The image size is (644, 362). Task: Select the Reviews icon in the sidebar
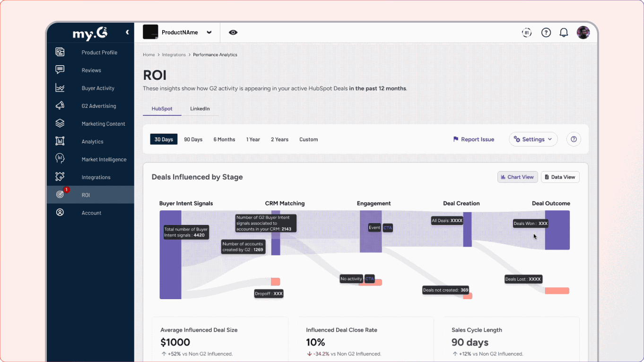[60, 70]
